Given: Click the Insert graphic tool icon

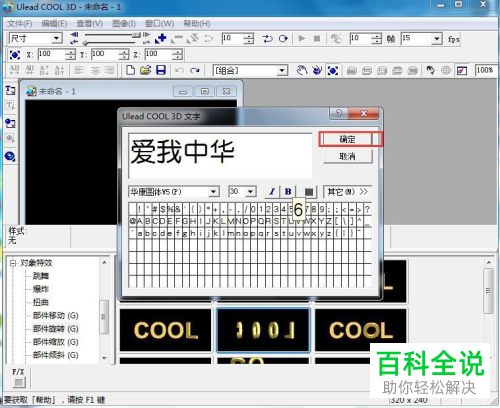Looking at the screenshot, I should (x=10, y=123).
